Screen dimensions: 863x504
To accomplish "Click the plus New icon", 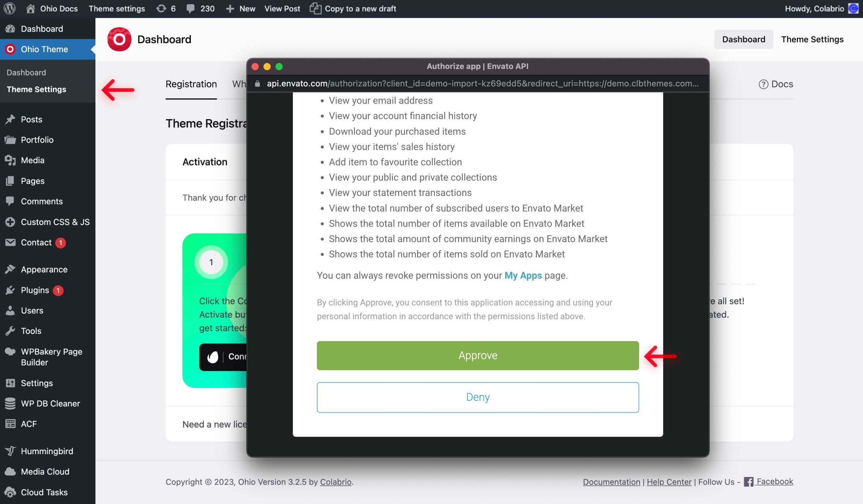I will coord(230,8).
